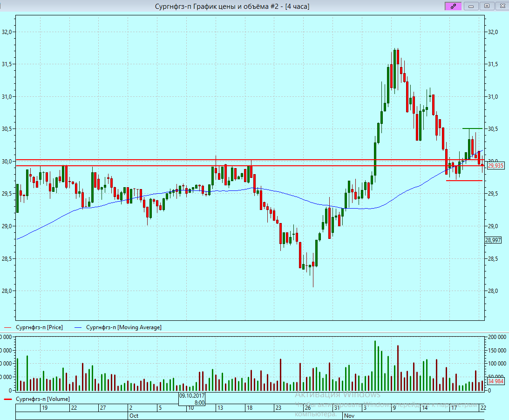
Task: Click 30,5 on the left price axis
Action: pos(7,129)
